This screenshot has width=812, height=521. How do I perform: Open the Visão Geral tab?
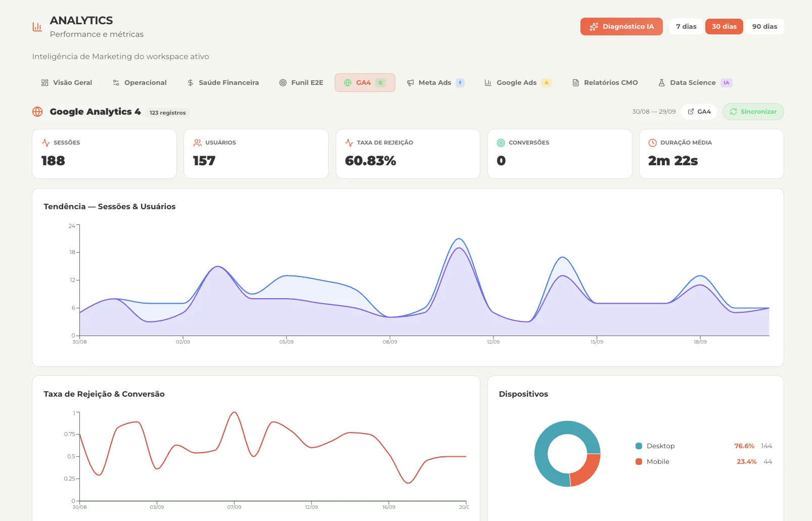[x=67, y=83]
